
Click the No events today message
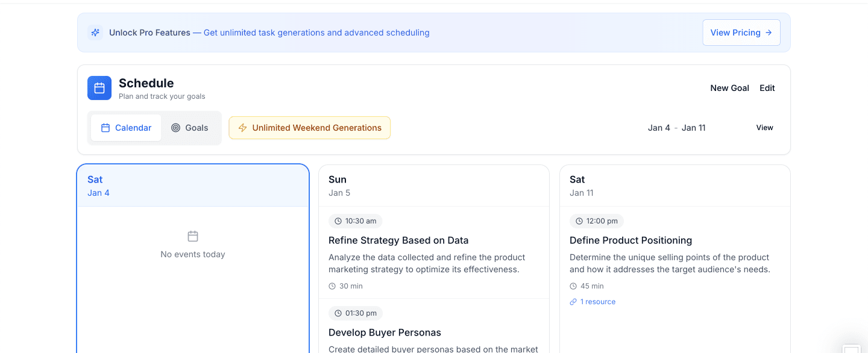coord(193,254)
